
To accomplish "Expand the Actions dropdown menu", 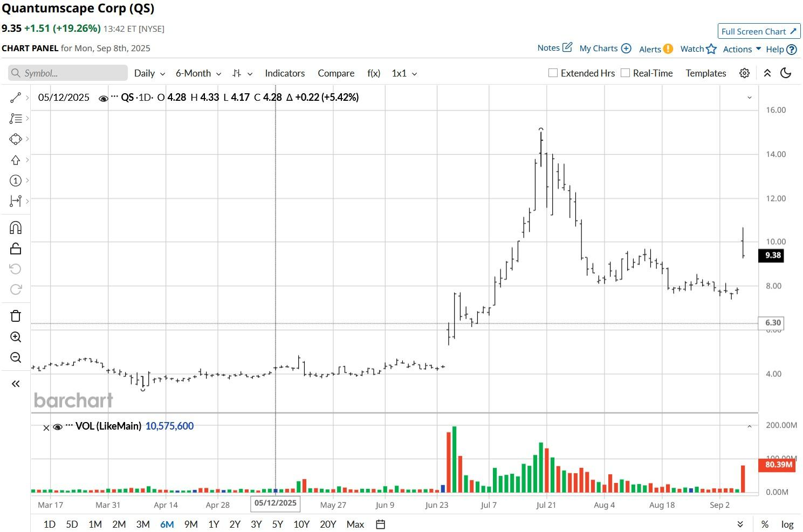I will [742, 49].
